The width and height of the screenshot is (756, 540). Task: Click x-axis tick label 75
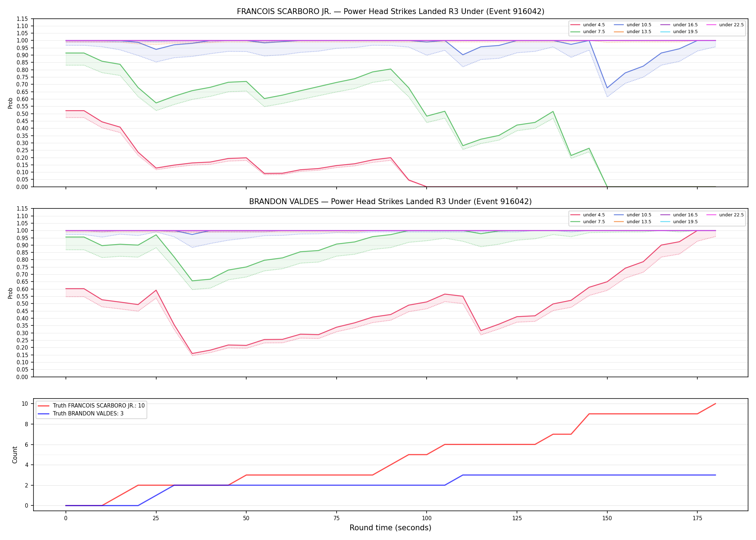pos(336,518)
